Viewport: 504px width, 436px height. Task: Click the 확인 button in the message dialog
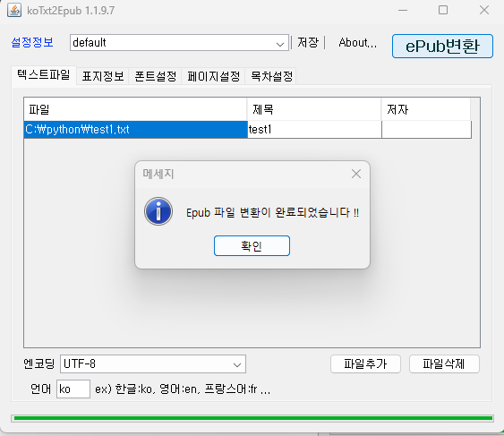252,246
